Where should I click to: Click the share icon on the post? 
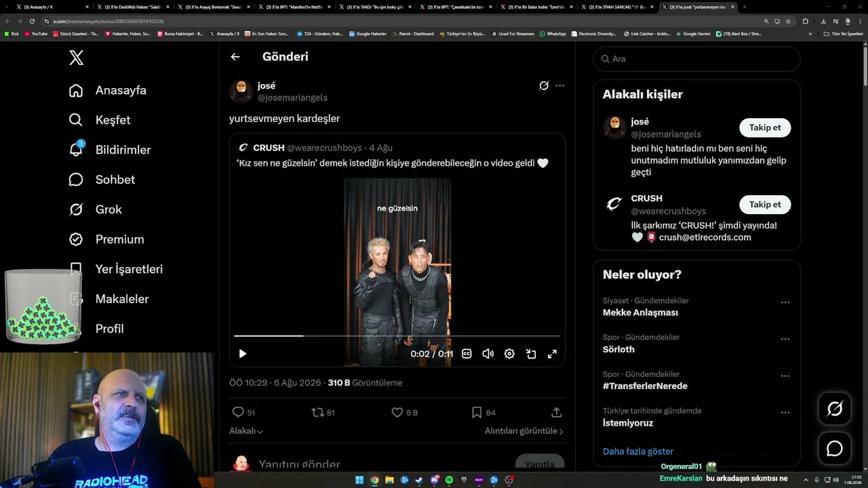pyautogui.click(x=557, y=412)
